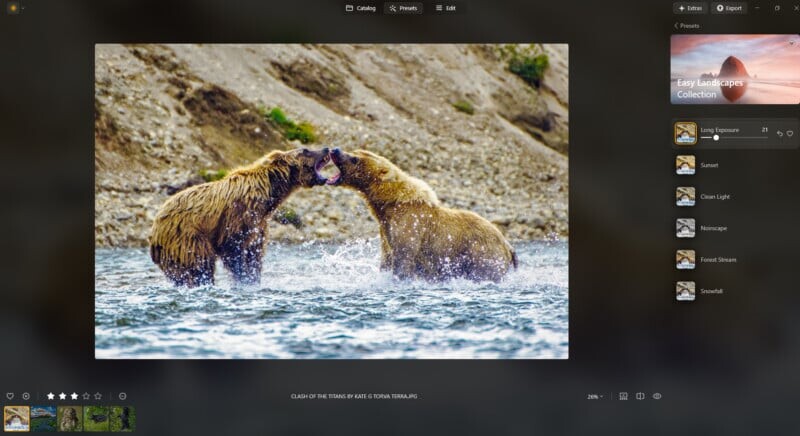The width and height of the screenshot is (800, 436).
Task: Switch to the Edit tab
Action: [446, 8]
